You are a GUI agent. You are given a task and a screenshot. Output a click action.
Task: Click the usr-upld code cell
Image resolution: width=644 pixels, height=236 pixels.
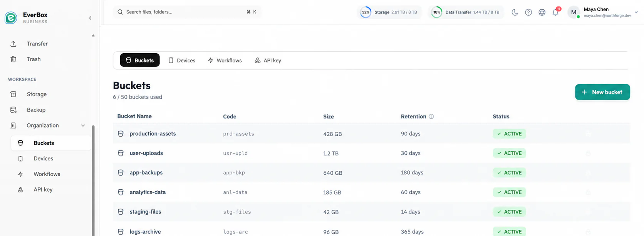235,153
